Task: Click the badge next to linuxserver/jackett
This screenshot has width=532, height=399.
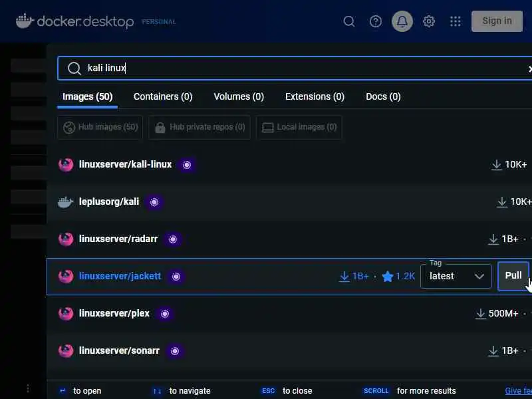Action: click(176, 277)
